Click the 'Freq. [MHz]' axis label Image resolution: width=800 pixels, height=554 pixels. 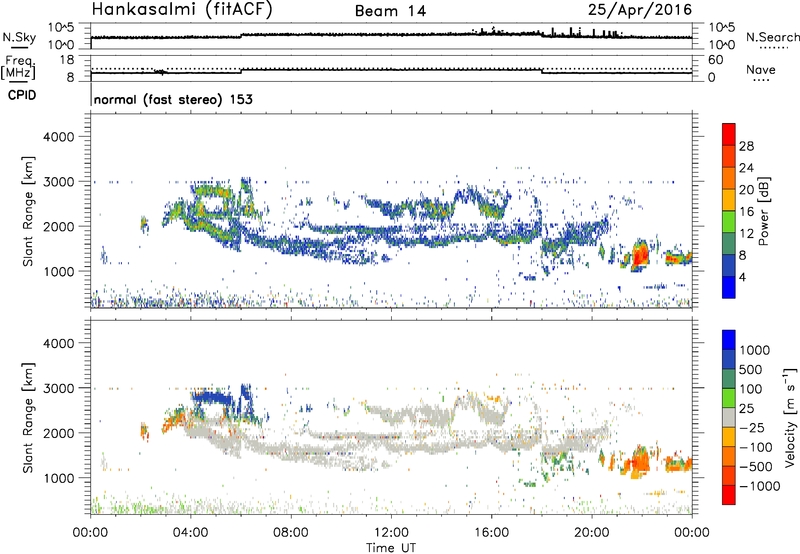pos(18,68)
